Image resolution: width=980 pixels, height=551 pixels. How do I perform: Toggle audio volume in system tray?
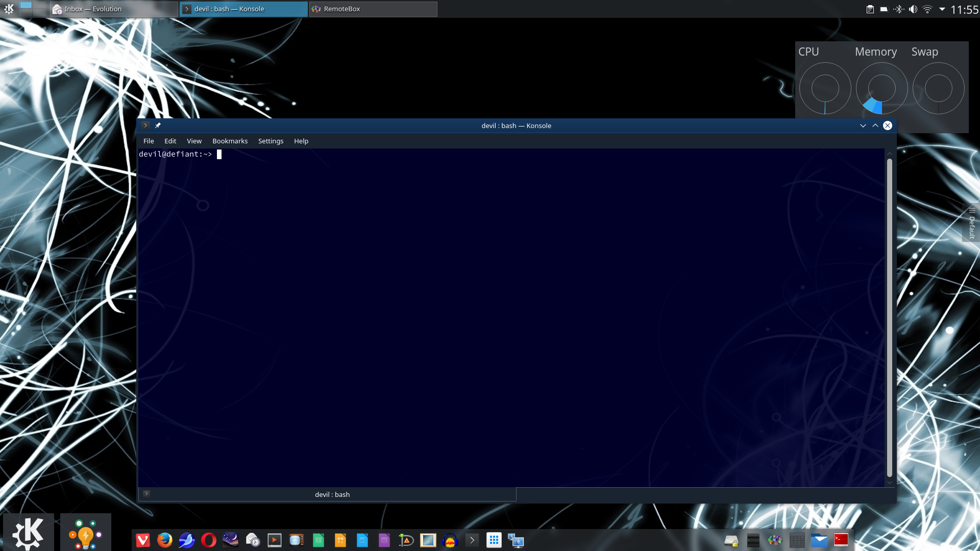tap(913, 9)
